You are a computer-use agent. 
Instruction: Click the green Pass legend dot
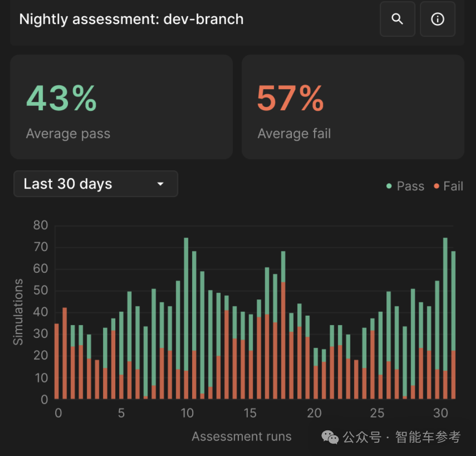(389, 186)
